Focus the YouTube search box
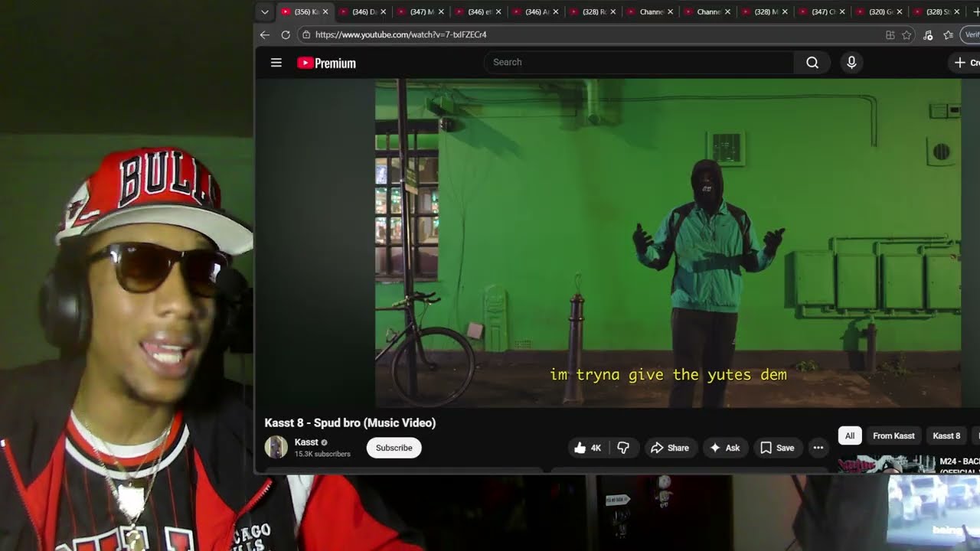 point(639,63)
